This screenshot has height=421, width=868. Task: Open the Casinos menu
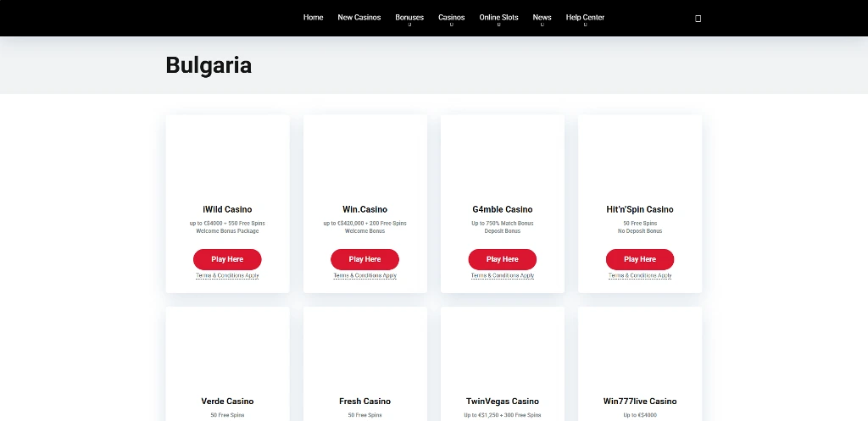coord(451,17)
